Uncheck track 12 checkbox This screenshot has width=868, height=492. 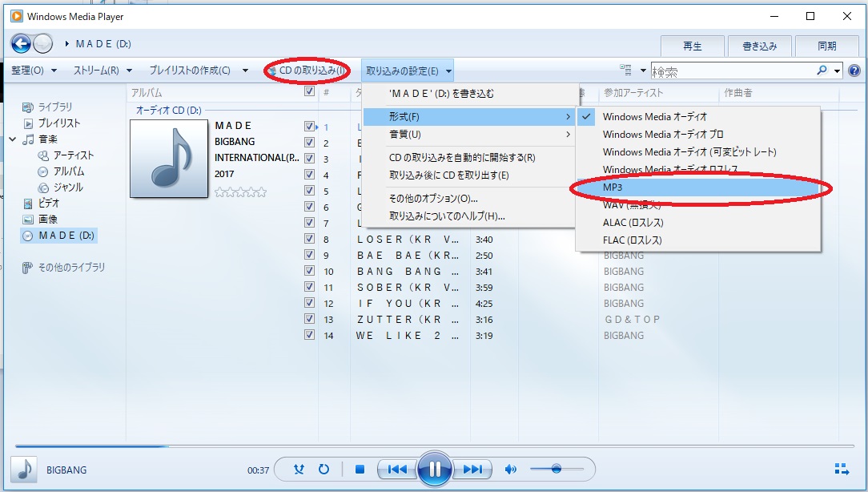click(309, 303)
